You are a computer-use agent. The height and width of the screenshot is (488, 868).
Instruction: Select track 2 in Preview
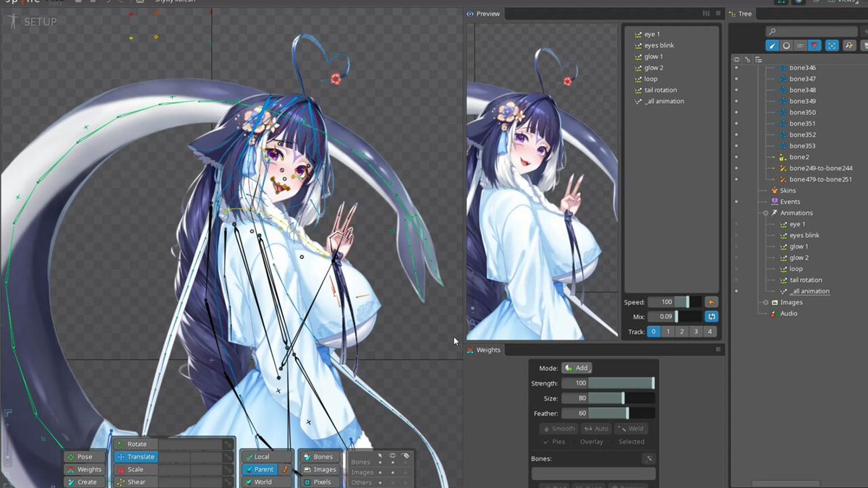(681, 332)
